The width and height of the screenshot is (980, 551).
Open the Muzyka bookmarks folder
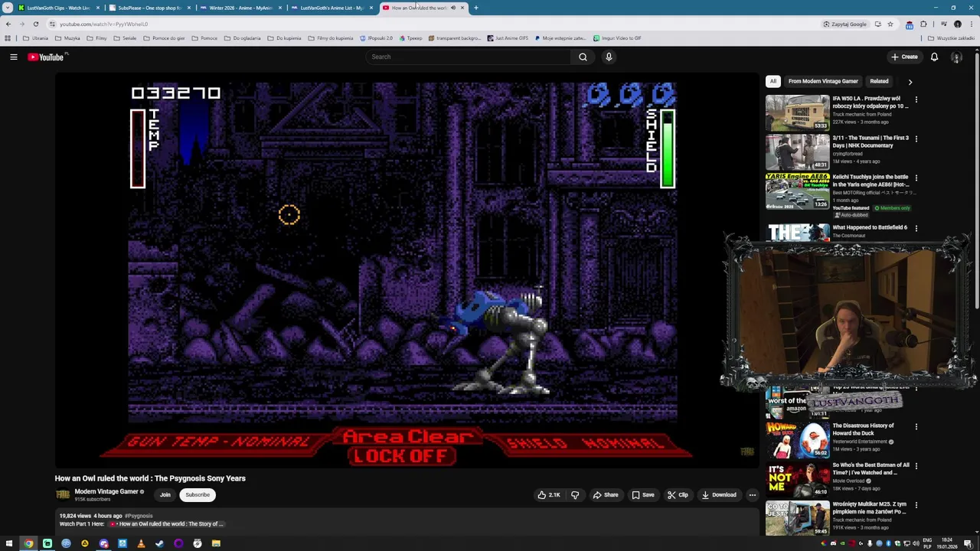(x=67, y=38)
